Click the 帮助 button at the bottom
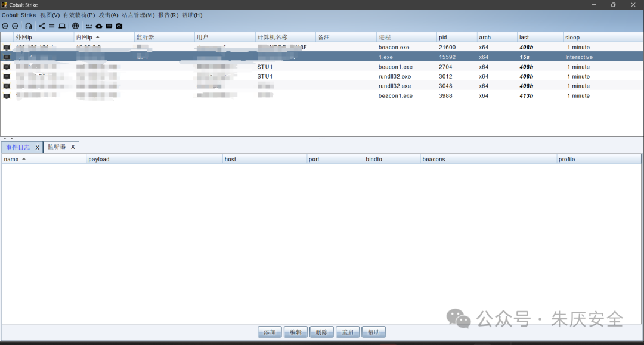This screenshot has width=644, height=345. [374, 332]
